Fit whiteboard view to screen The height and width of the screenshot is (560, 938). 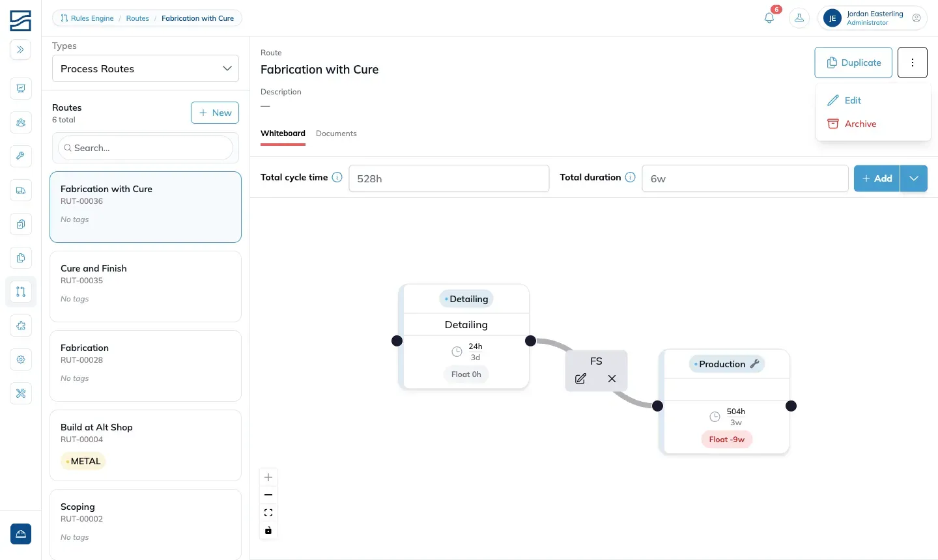point(268,512)
